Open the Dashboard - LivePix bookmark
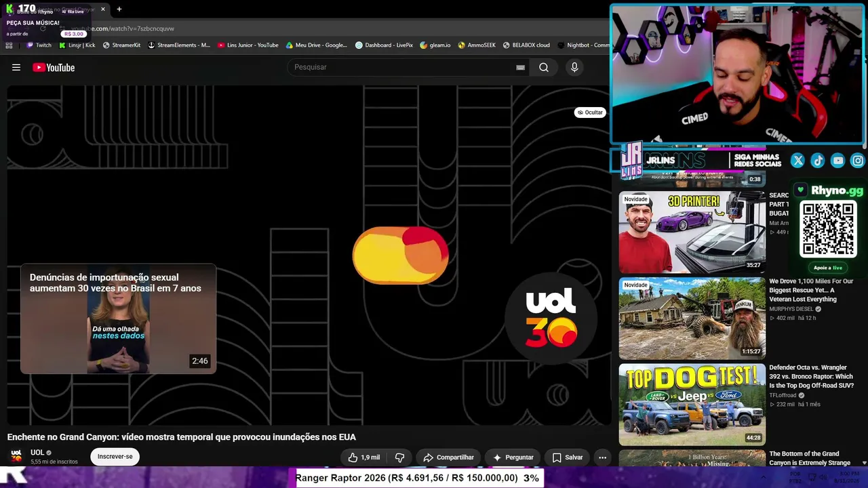The height and width of the screenshot is (488, 868). point(384,45)
